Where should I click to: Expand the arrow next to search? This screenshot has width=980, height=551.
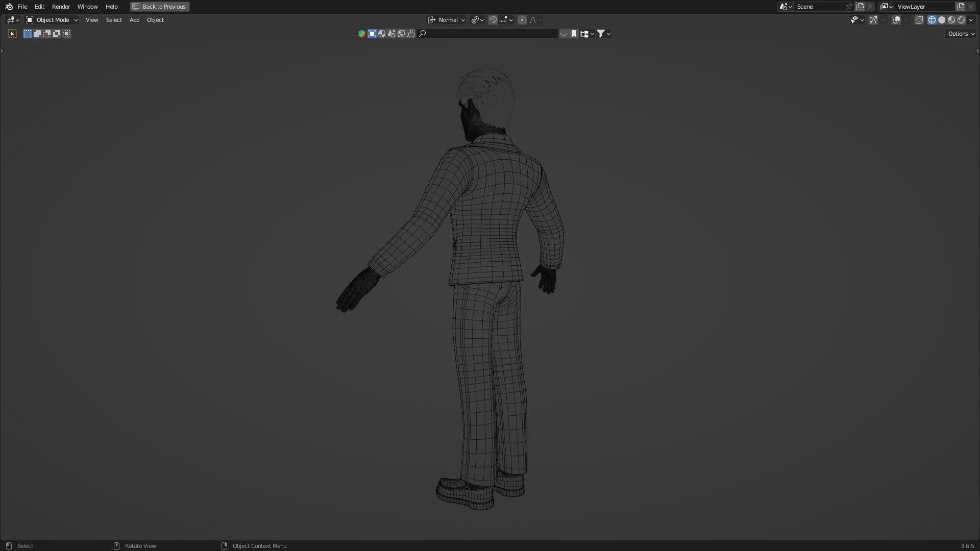point(563,34)
